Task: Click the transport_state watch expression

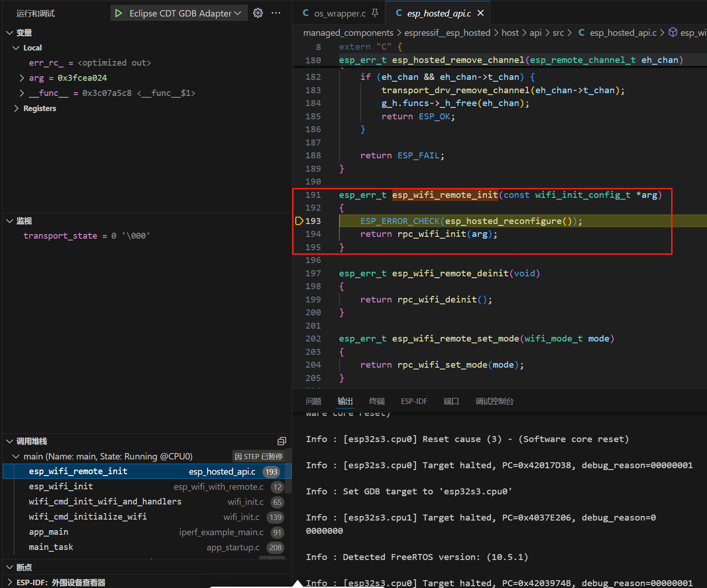Action: click(60, 236)
